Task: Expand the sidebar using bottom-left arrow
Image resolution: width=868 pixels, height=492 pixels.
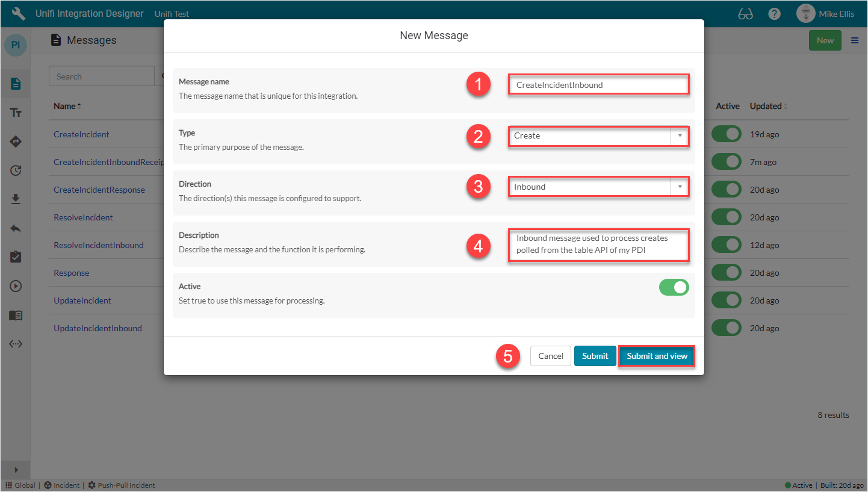Action: pyautogui.click(x=16, y=470)
